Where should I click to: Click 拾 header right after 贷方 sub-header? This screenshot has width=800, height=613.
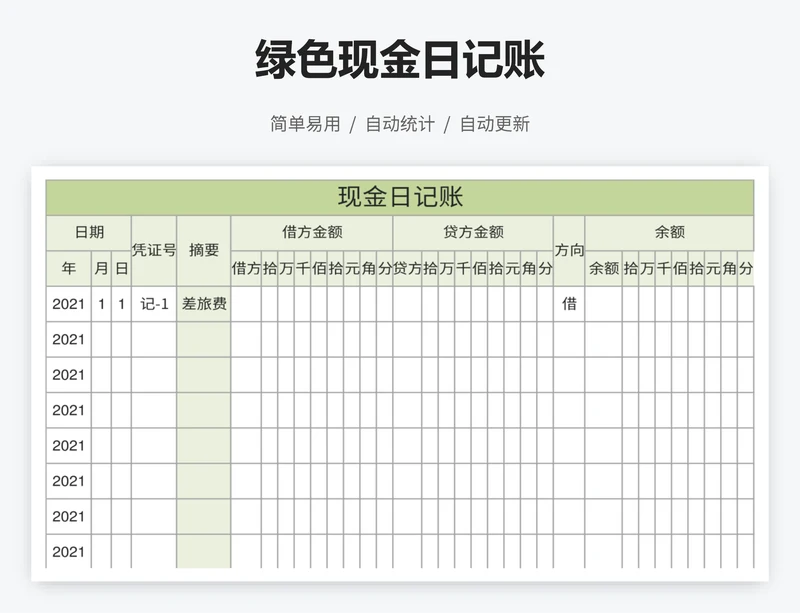pyautogui.click(x=430, y=268)
